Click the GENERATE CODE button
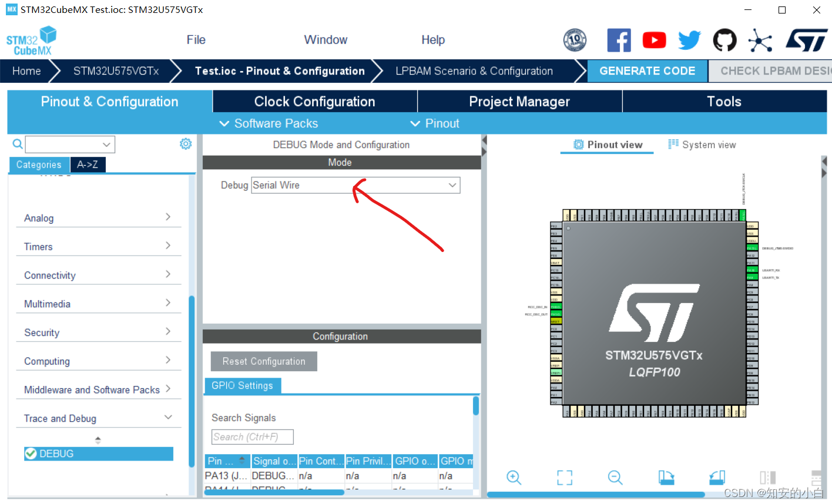Image resolution: width=832 pixels, height=504 pixels. pos(647,70)
